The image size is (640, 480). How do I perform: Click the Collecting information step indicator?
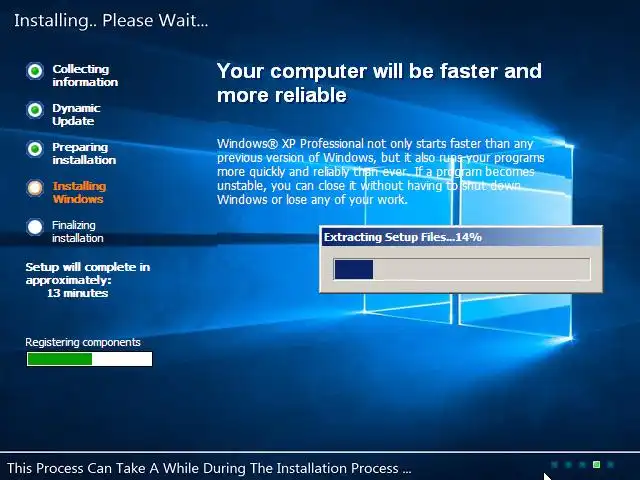pyautogui.click(x=35, y=71)
